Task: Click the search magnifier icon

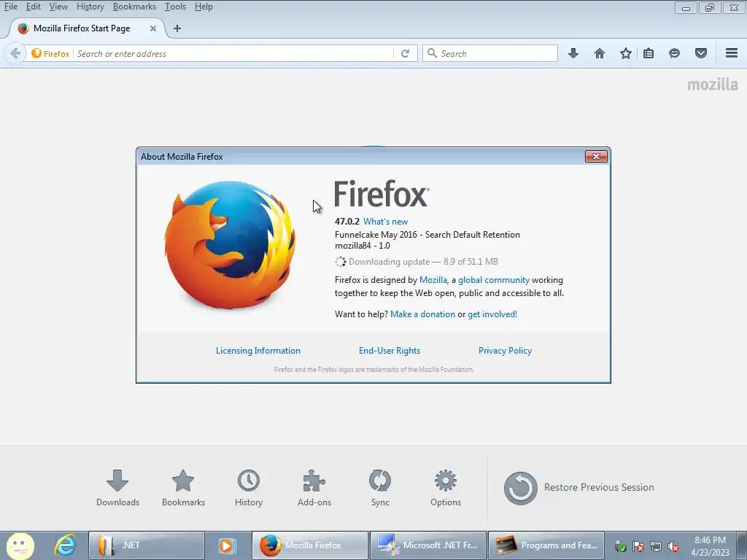Action: click(432, 52)
